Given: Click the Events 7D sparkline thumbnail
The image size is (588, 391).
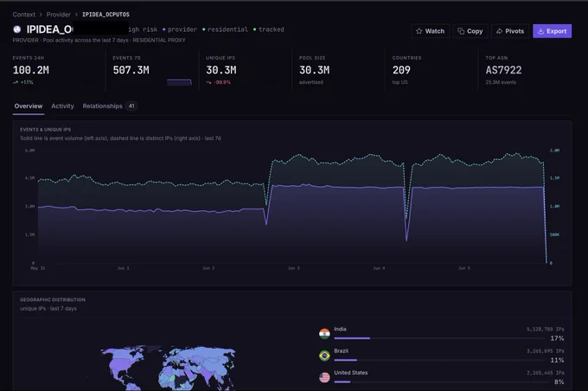Looking at the screenshot, I should tap(179, 82).
